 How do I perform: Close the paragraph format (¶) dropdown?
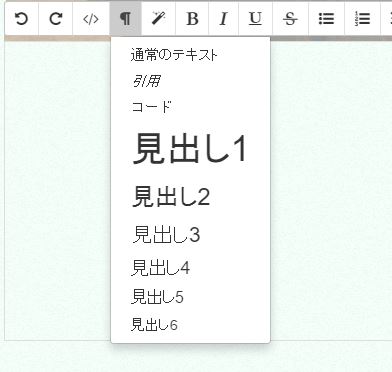125,19
